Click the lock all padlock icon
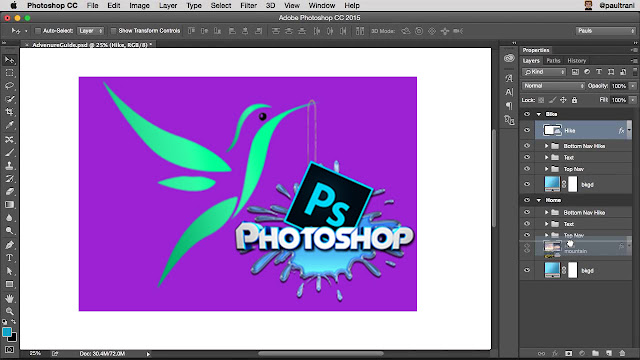Viewport: 640px width, 360px height. 574,100
